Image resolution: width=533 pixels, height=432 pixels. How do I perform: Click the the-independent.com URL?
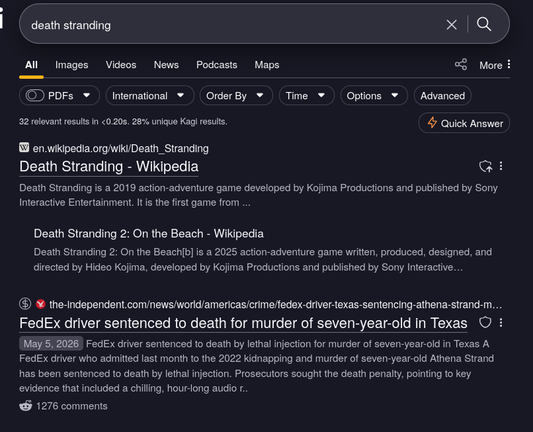(x=275, y=305)
